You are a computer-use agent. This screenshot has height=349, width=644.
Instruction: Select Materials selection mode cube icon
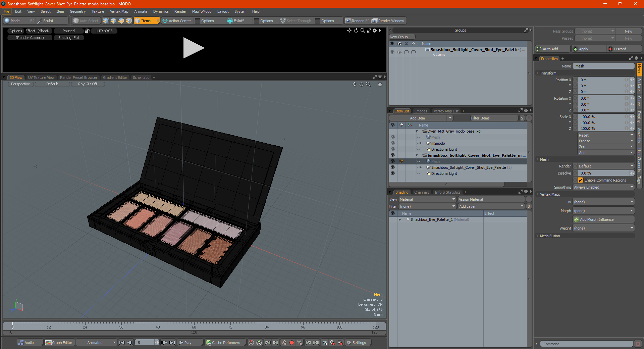point(129,21)
